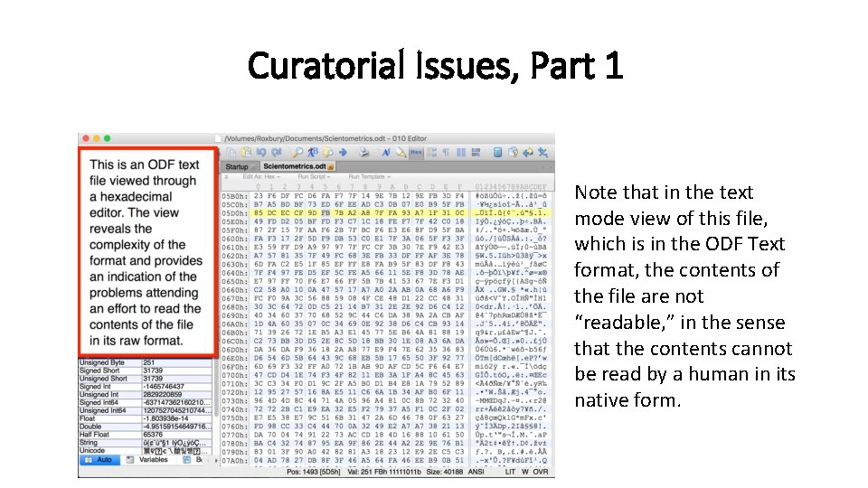Click the binary digits view icon

point(476,152)
